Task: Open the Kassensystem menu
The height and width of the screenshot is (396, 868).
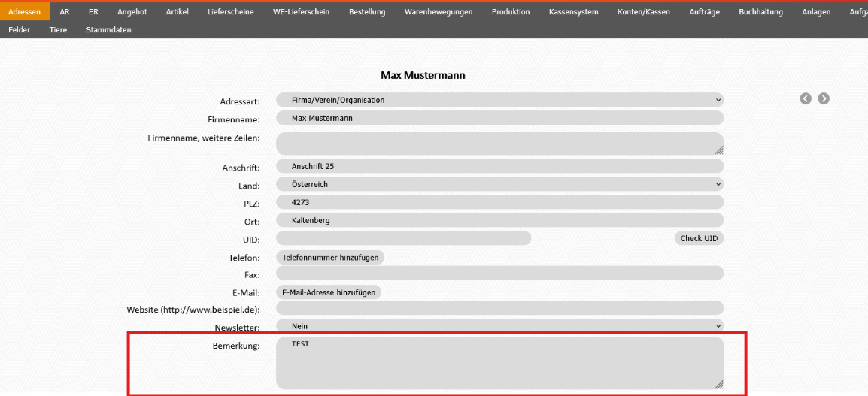Action: click(x=573, y=11)
